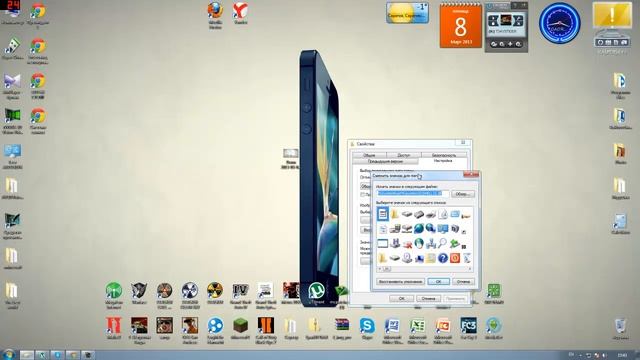Open the orange calendar gadget
Screen dimensions: 640x360
point(460,25)
